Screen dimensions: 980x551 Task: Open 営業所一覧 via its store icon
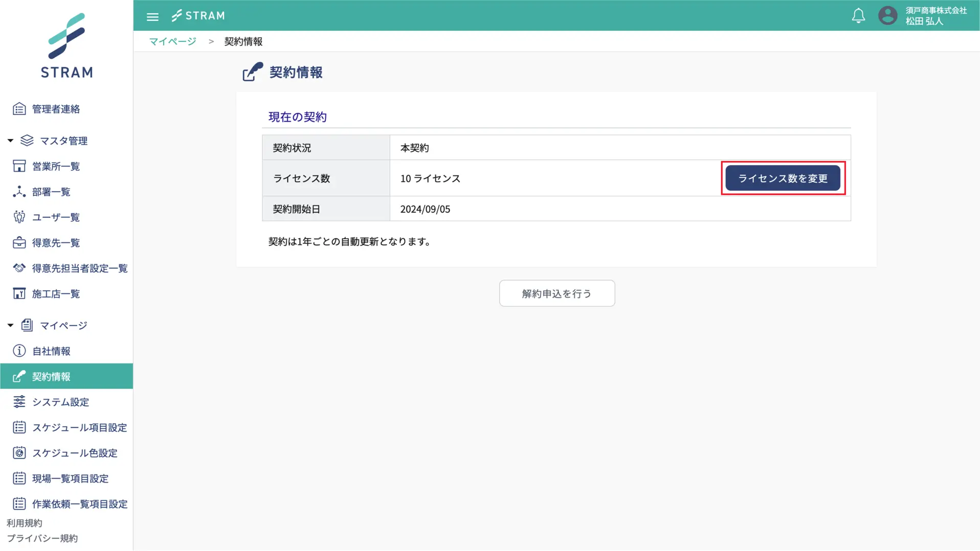(x=19, y=166)
